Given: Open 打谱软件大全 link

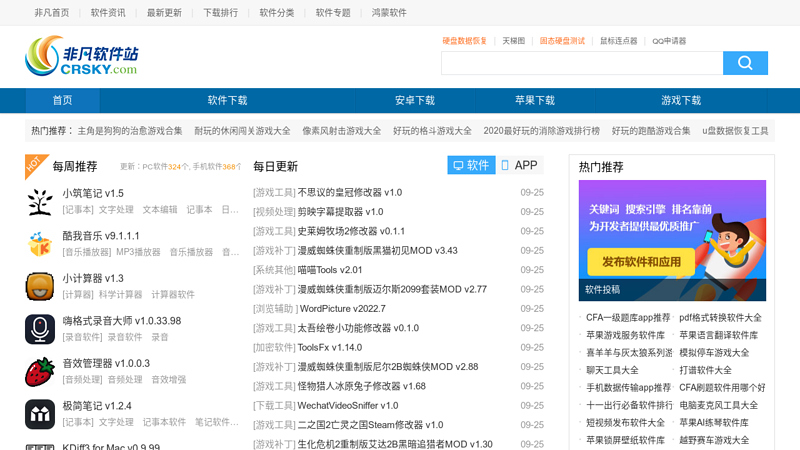Looking at the screenshot, I should pos(705,370).
